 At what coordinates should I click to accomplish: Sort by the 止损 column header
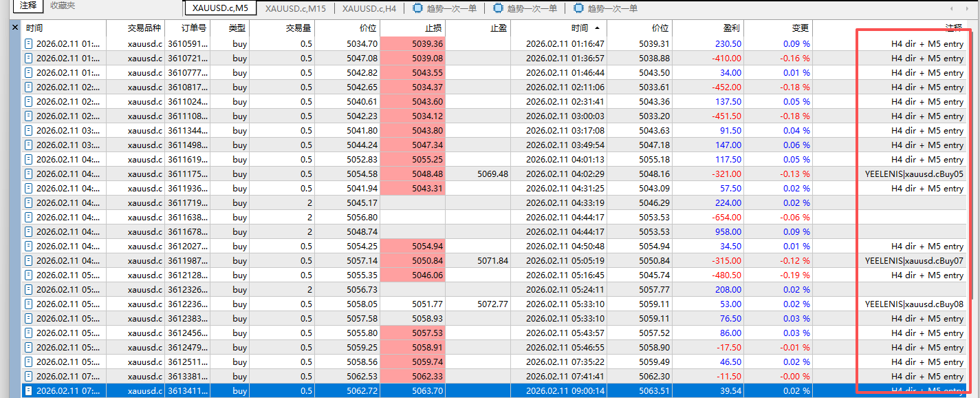pyautogui.click(x=413, y=28)
